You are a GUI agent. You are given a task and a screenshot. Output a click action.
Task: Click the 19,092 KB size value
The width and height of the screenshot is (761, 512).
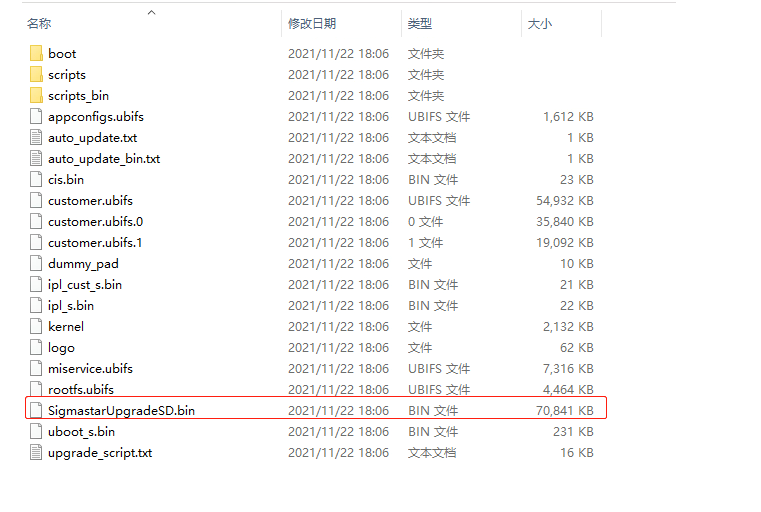[x=564, y=243]
